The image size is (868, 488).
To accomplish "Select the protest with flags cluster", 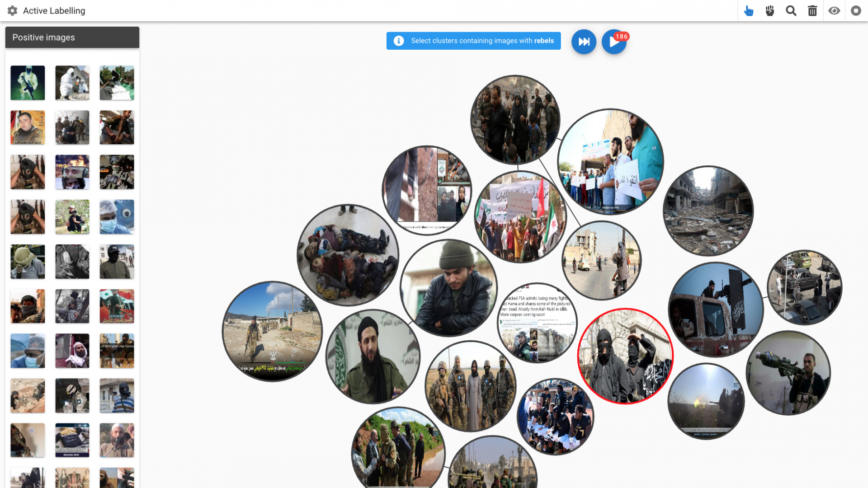I will pyautogui.click(x=520, y=216).
